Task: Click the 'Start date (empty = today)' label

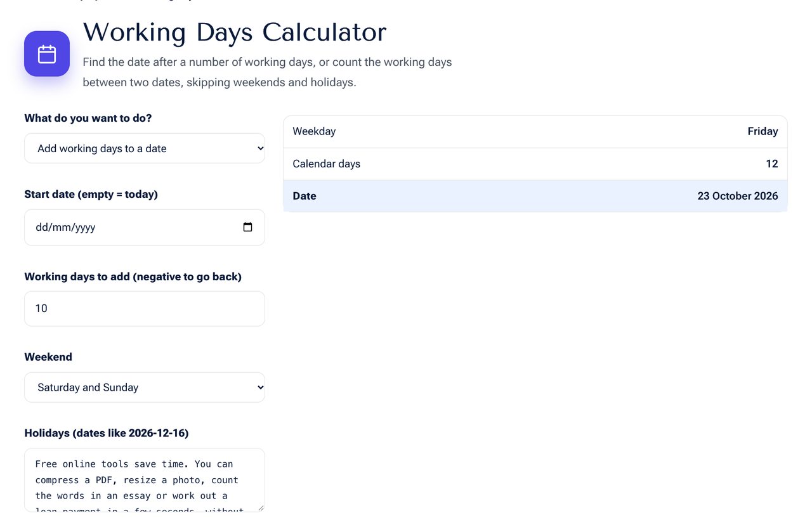Action: [x=91, y=194]
